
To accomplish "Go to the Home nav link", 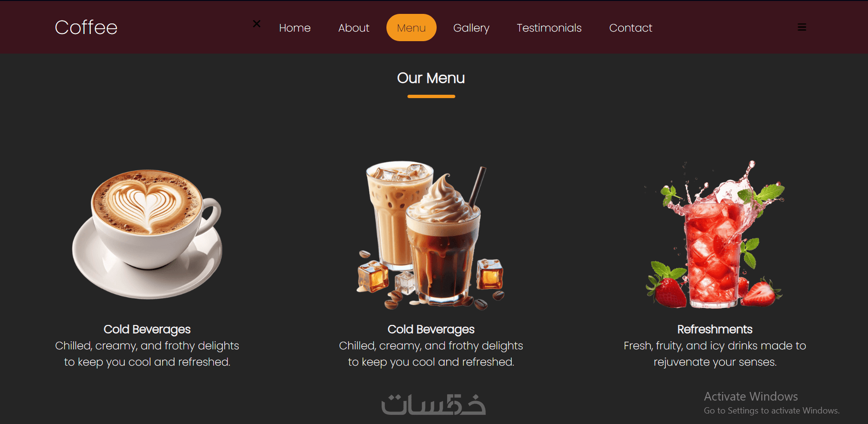I will pos(295,28).
